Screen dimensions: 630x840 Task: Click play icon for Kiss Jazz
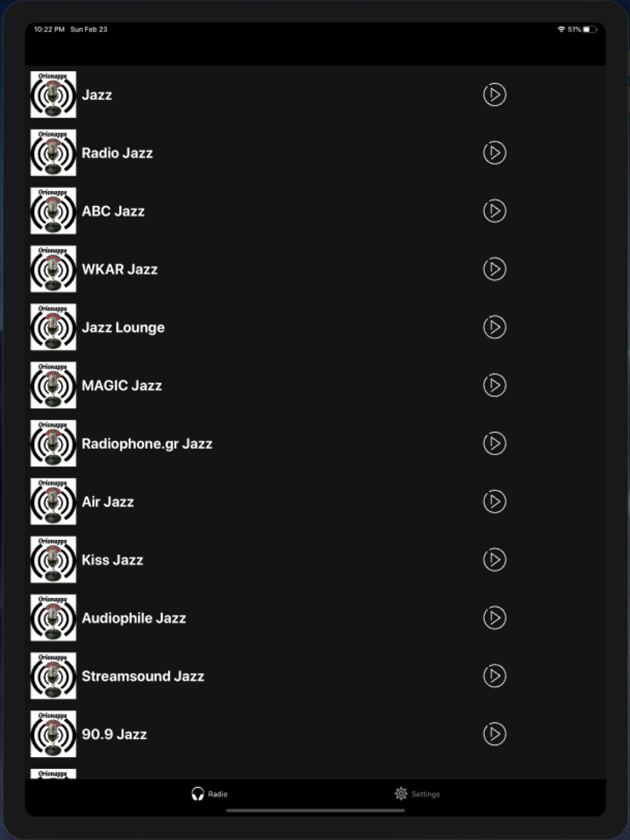[x=495, y=560]
